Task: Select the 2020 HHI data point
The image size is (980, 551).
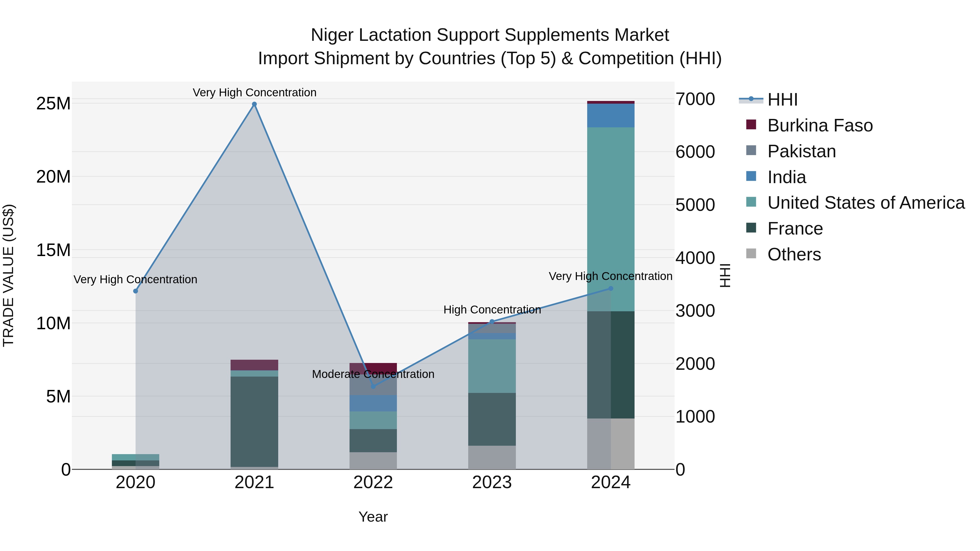Action: pos(136,291)
